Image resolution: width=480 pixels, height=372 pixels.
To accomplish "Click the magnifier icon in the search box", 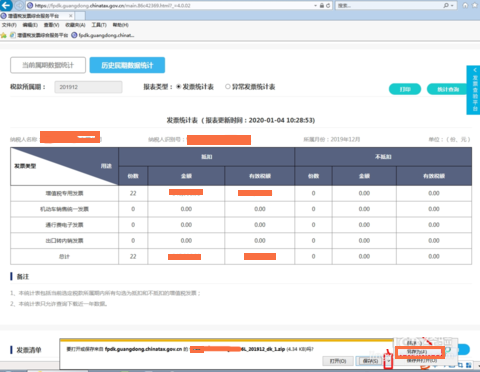I will coord(446,6).
